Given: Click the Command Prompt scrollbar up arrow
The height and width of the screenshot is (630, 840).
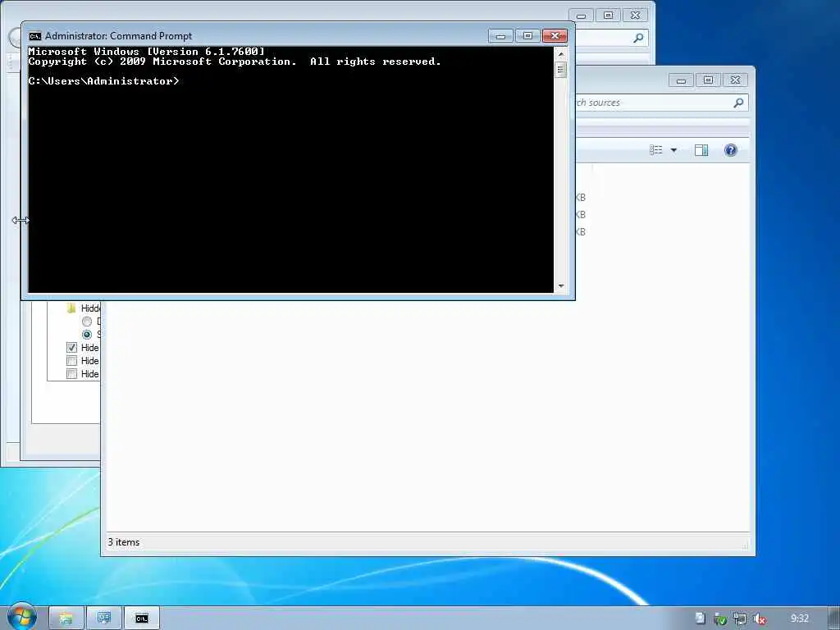Looking at the screenshot, I should [561, 54].
